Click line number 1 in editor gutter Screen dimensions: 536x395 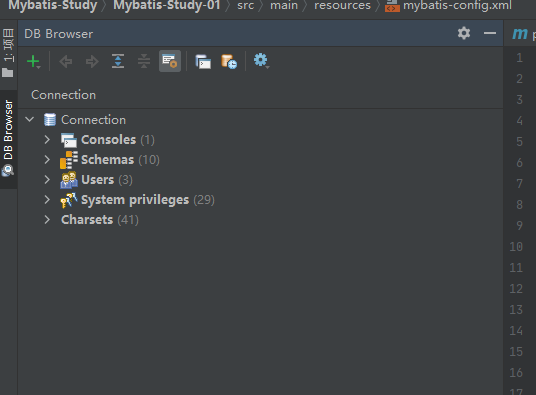519,58
